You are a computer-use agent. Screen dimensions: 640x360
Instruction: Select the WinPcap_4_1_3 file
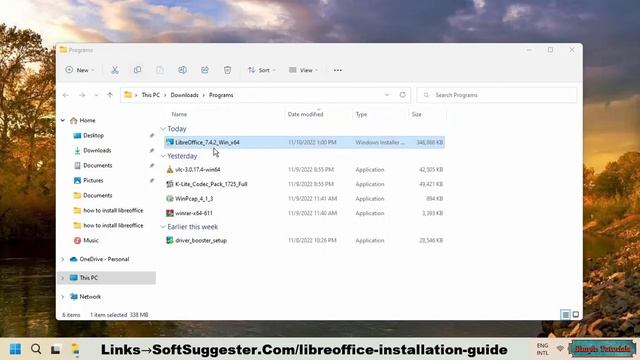(x=304, y=199)
